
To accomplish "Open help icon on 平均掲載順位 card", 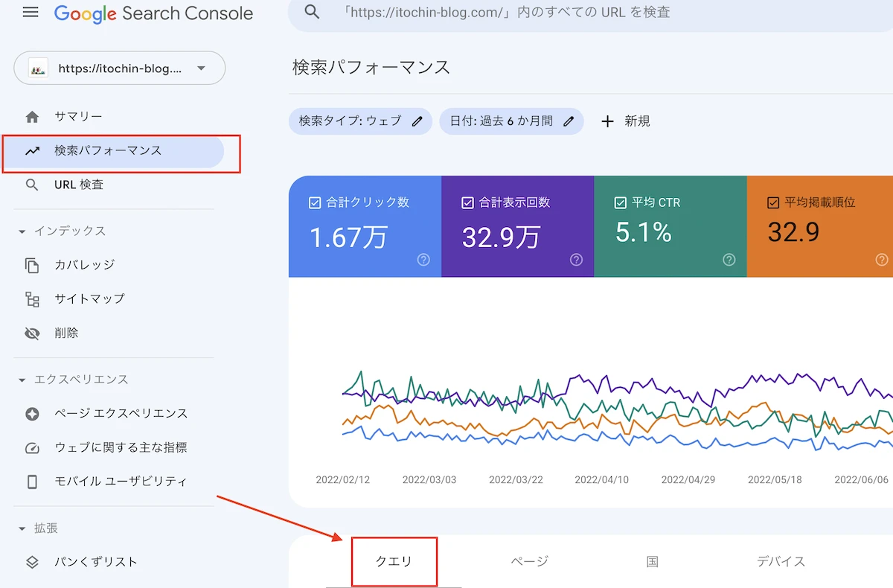I will click(x=882, y=260).
